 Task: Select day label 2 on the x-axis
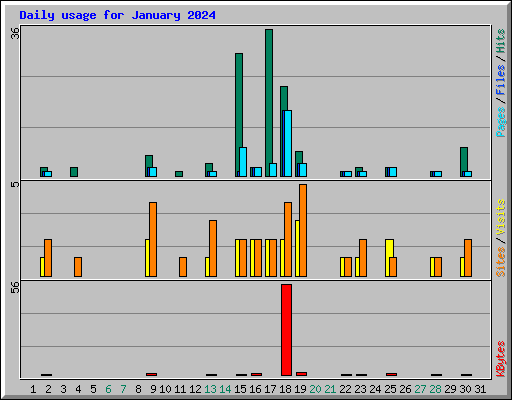[x=48, y=389]
